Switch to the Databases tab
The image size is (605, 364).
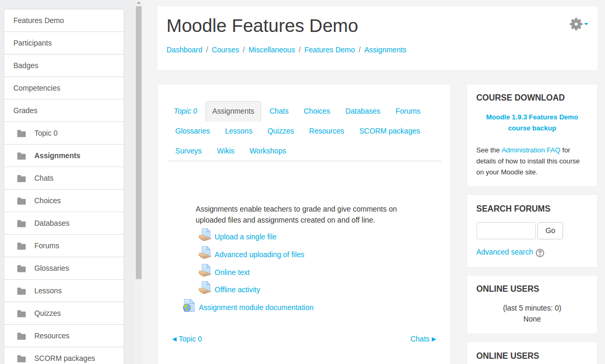point(363,111)
